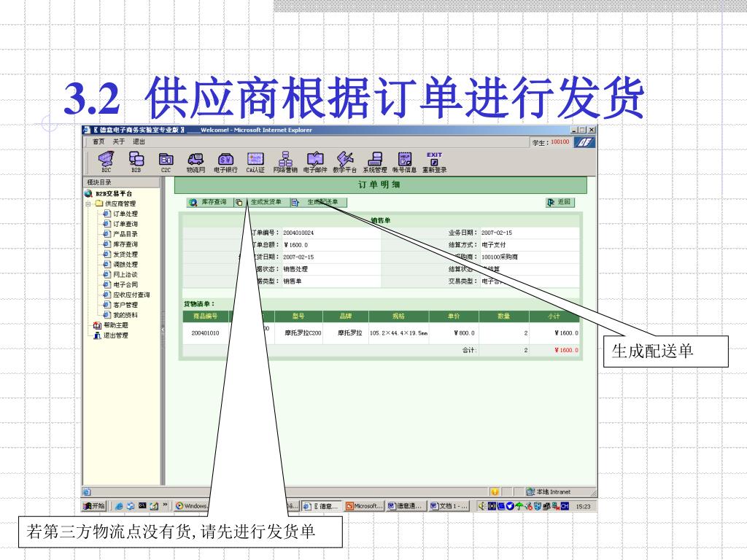Image resolution: width=747 pixels, height=560 pixels.
Task: Click the 生成配送单 button
Action: pos(317,203)
